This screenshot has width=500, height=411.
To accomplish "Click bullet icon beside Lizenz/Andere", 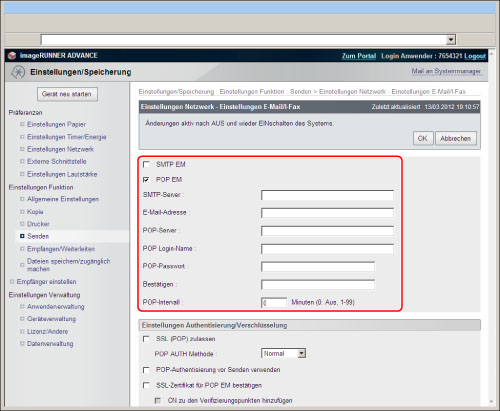I will (x=22, y=331).
